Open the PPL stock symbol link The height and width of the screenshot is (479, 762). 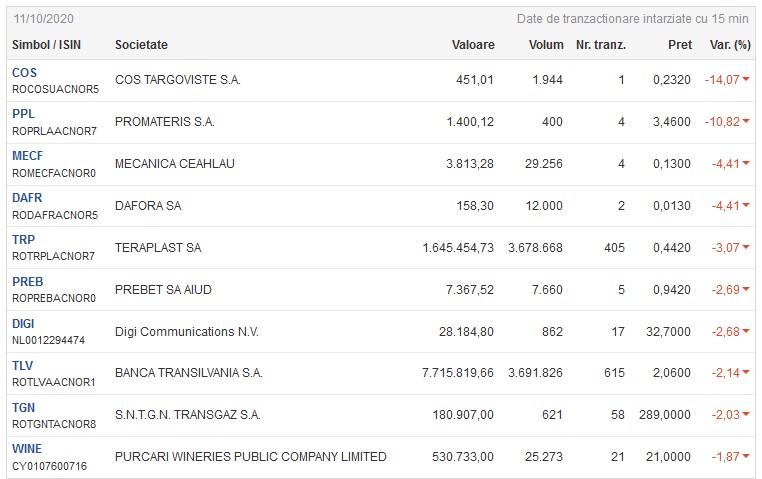click(x=23, y=115)
